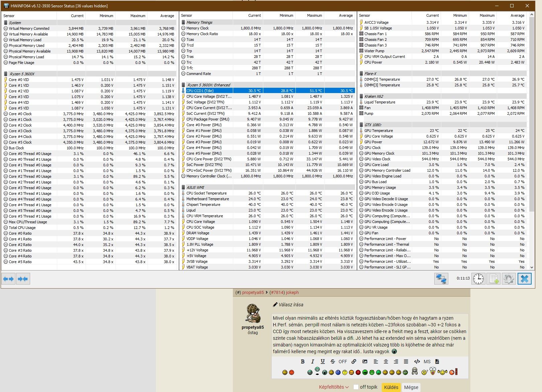Select the ASUS WMI group header
The width and height of the screenshot is (542, 392).
(x=268, y=187)
